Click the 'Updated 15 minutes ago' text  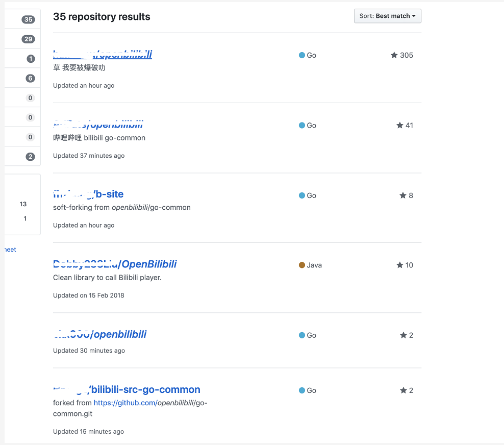click(x=88, y=432)
